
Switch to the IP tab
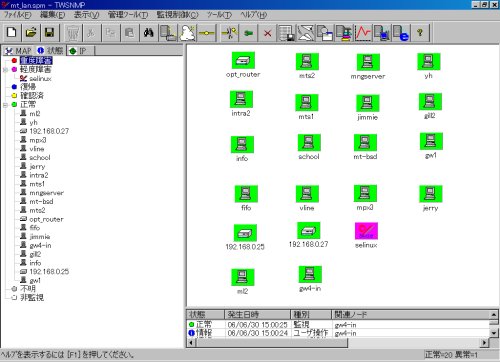pos(78,51)
